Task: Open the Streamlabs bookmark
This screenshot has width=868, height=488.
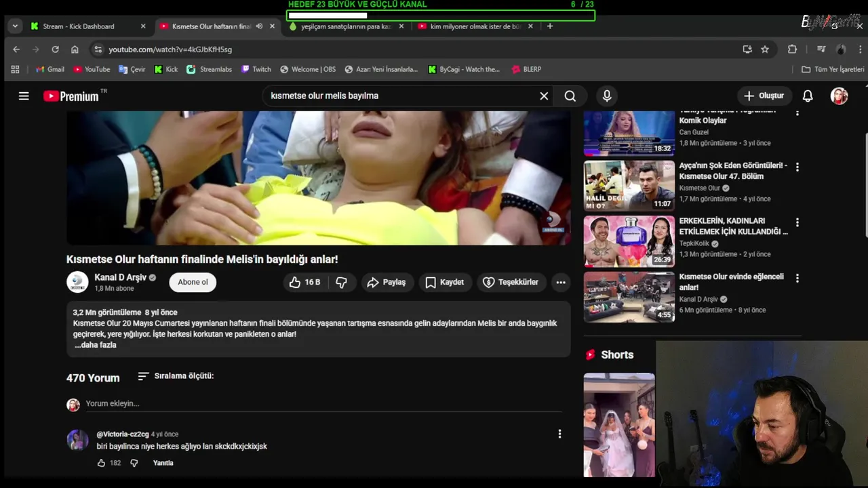Action: tap(210, 69)
